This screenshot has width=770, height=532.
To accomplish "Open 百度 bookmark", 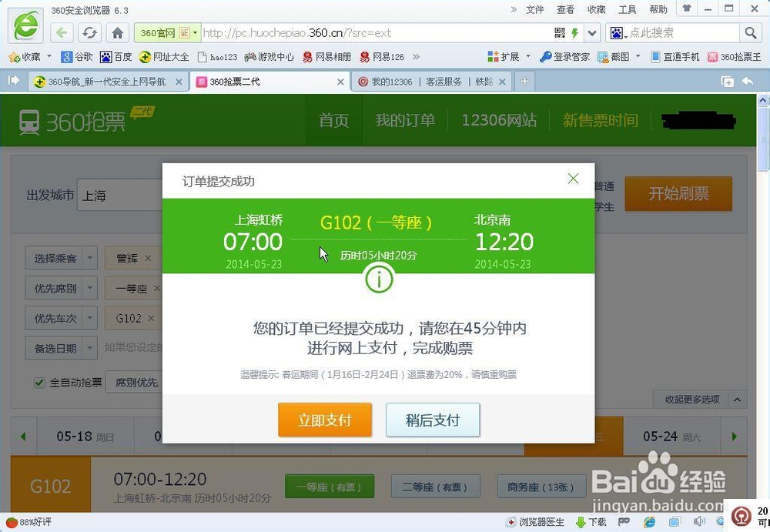I will (x=116, y=57).
